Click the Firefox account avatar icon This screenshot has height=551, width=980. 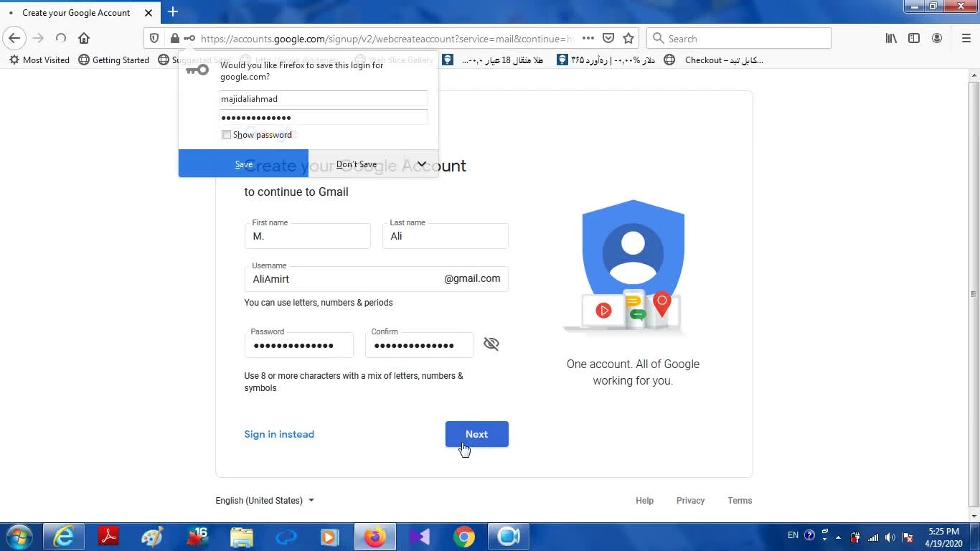click(937, 39)
